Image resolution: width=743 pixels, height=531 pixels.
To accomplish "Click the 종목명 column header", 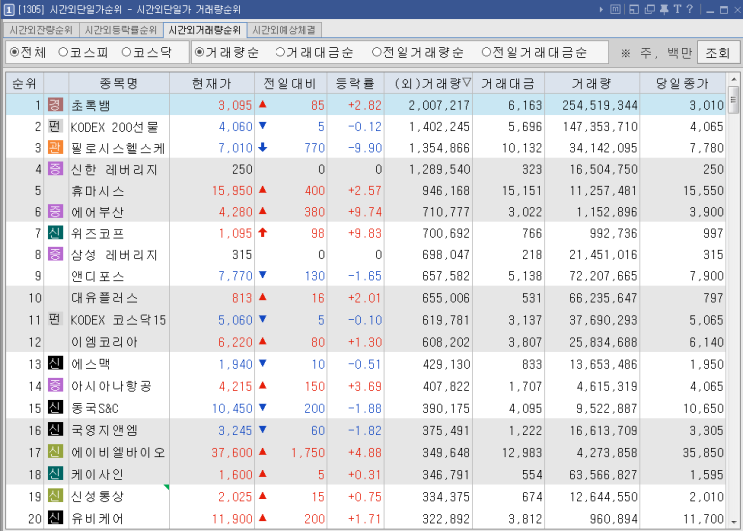I will [119, 83].
